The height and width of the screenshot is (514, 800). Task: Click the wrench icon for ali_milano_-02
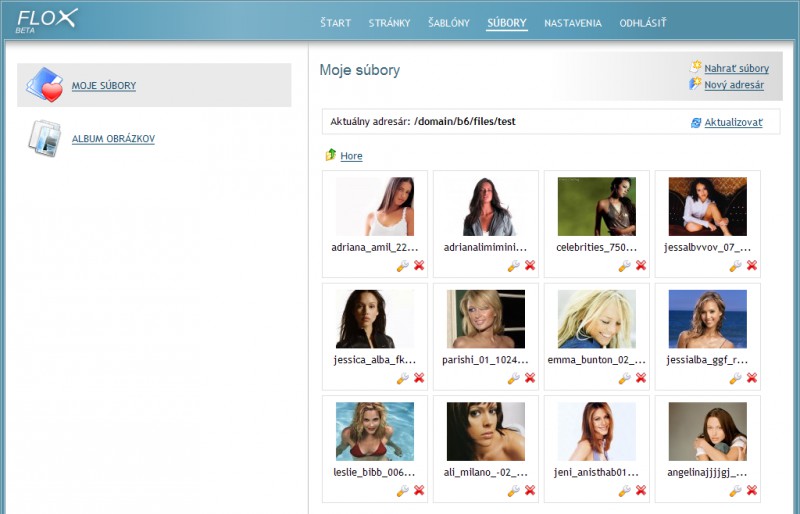point(513,491)
